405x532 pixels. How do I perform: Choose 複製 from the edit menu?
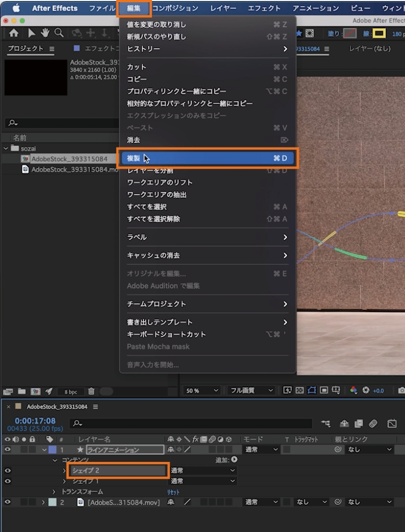207,158
